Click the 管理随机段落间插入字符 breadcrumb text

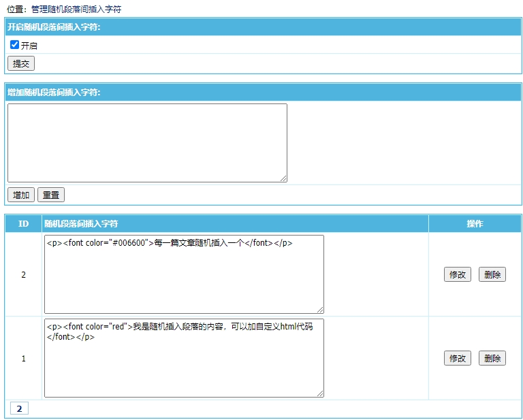pyautogui.click(x=76, y=10)
